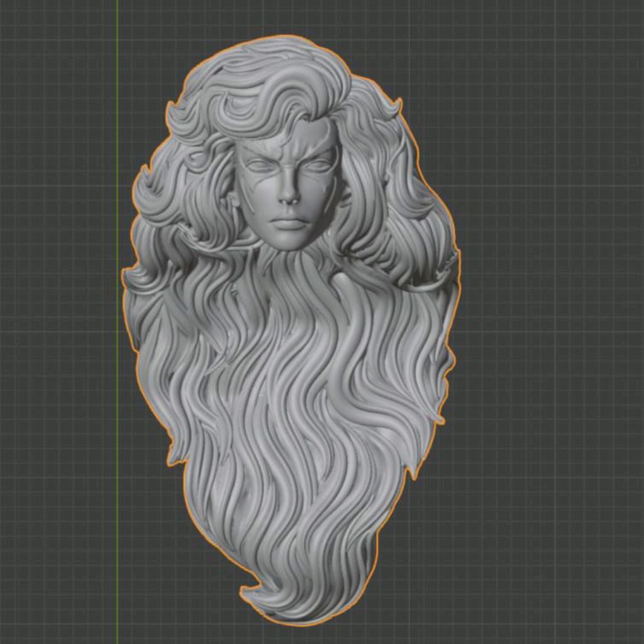The height and width of the screenshot is (644, 644).
Task: Click the lips of the sculpted face
Action: pyautogui.click(x=289, y=222)
